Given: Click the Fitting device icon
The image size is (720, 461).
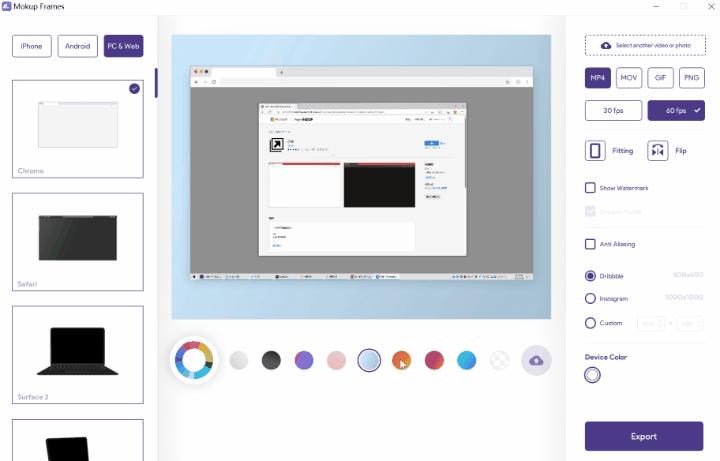Looking at the screenshot, I should point(595,151).
